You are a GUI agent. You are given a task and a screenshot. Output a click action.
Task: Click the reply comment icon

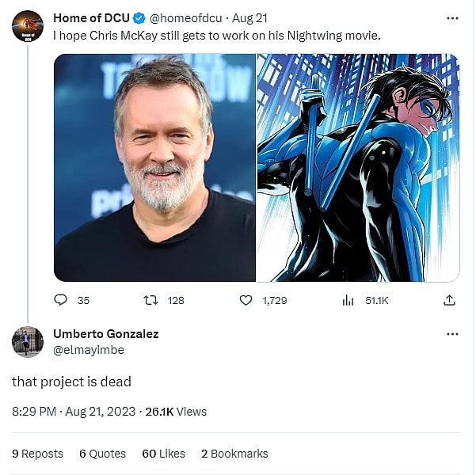tap(61, 300)
